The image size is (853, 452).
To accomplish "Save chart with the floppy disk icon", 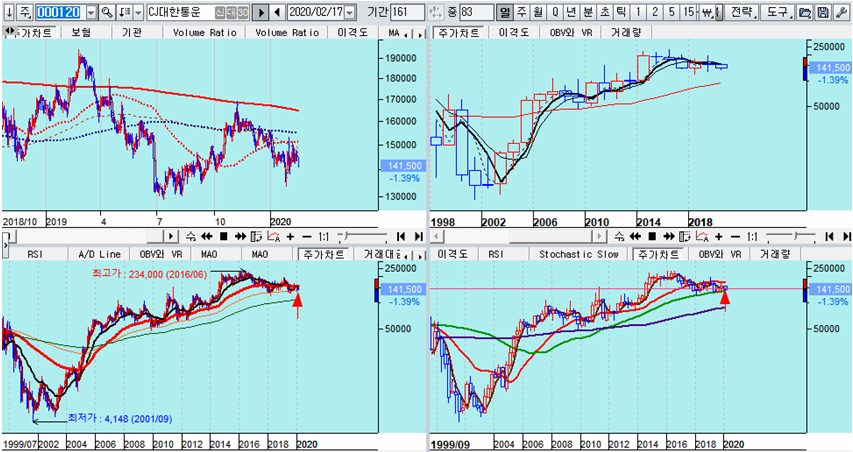I will tap(823, 12).
